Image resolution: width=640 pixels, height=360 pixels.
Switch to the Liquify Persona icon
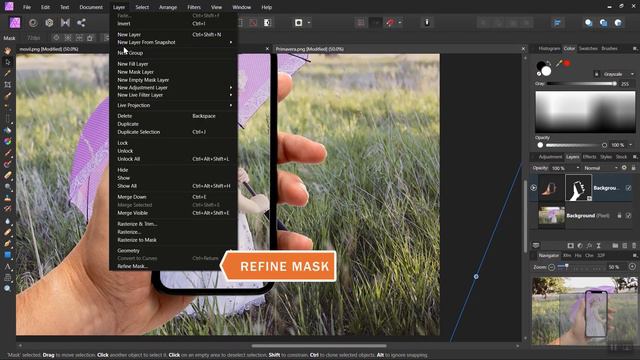pyautogui.click(x=33, y=23)
